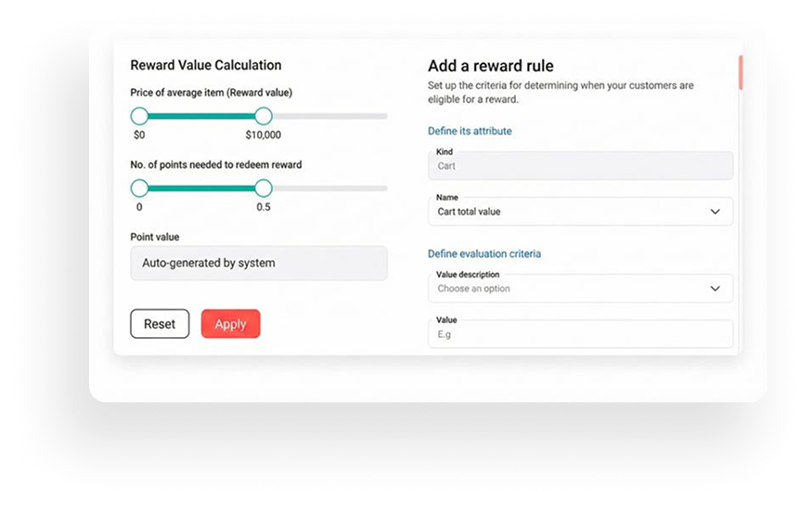Click the 'Define evaluation criteria' section heading
Viewport: 812px width, 506px height.
tap(484, 253)
